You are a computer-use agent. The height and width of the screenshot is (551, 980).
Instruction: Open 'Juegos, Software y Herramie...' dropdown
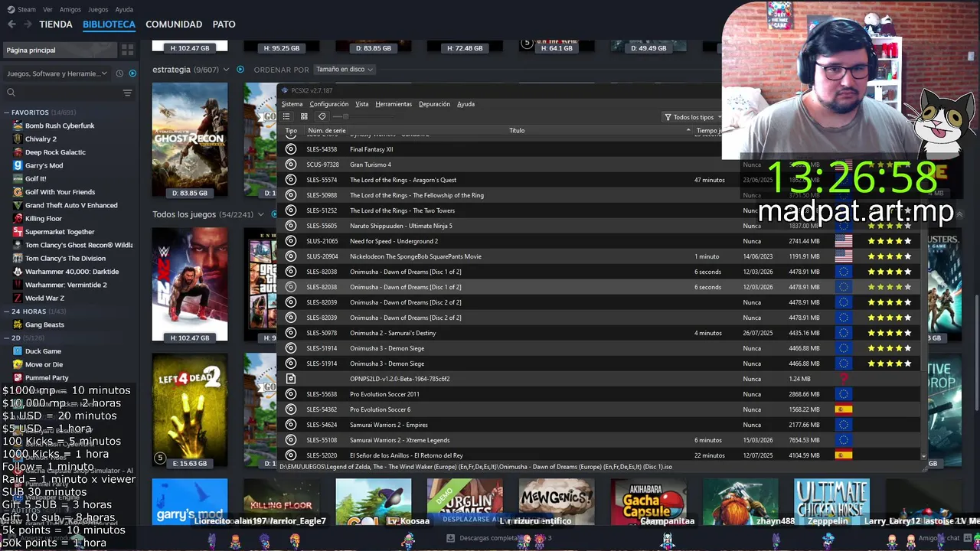pos(57,73)
